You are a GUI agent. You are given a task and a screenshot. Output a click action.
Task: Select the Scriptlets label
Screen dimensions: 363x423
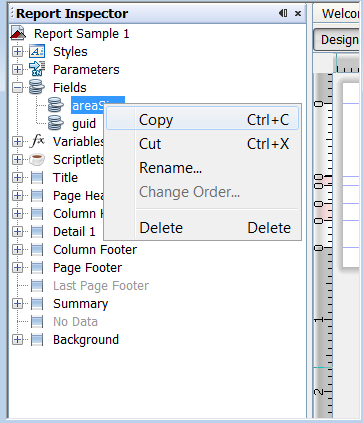tap(79, 160)
